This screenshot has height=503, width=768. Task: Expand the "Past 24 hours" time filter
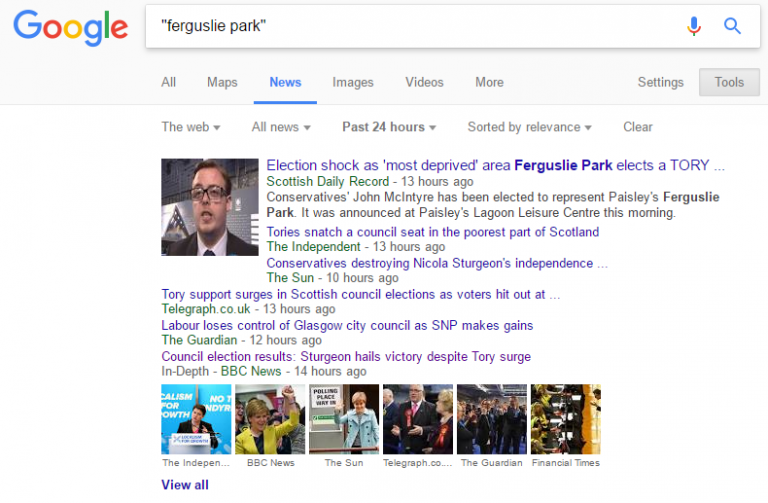coord(389,127)
